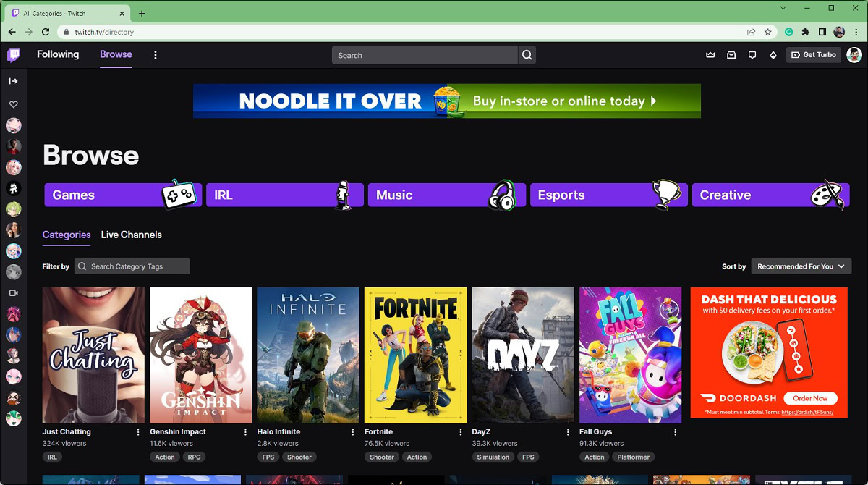Image resolution: width=868 pixels, height=485 pixels.
Task: Select the All Categories - Twitch browser tab
Action: pyautogui.click(x=67, y=13)
